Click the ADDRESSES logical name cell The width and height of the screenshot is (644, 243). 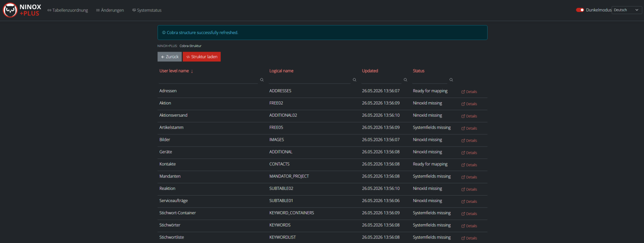point(280,91)
